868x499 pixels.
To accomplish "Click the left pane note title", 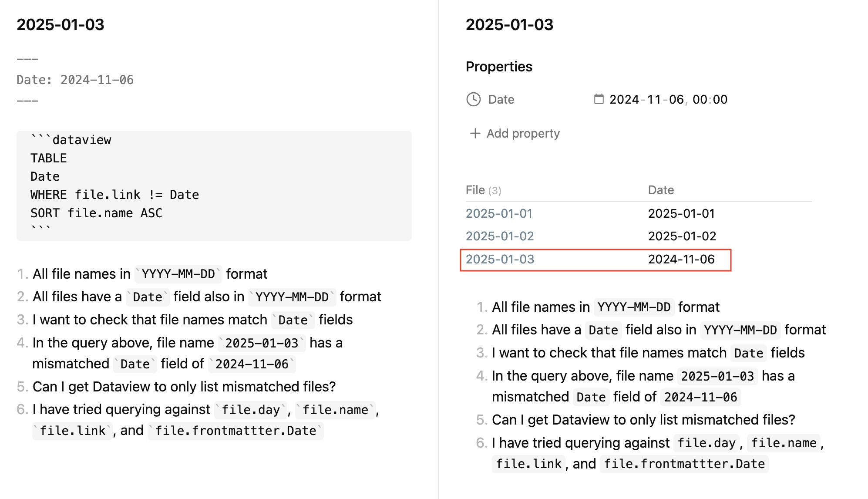I will pos(61,24).
